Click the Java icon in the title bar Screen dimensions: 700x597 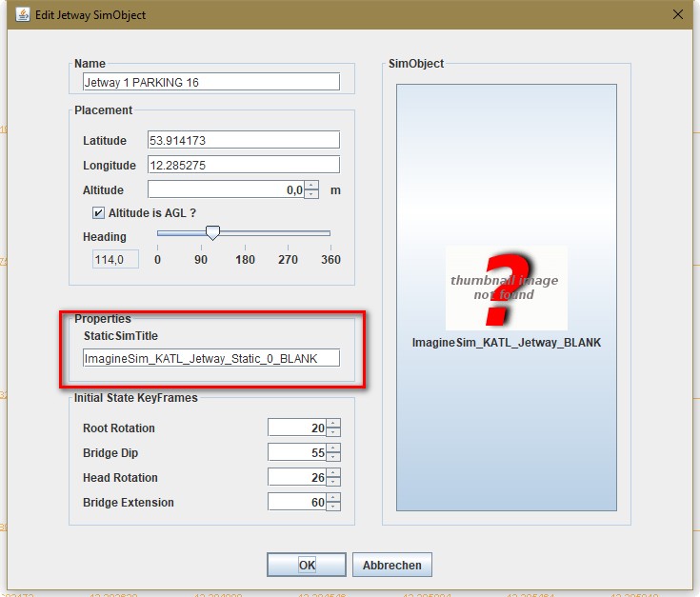pyautogui.click(x=22, y=15)
